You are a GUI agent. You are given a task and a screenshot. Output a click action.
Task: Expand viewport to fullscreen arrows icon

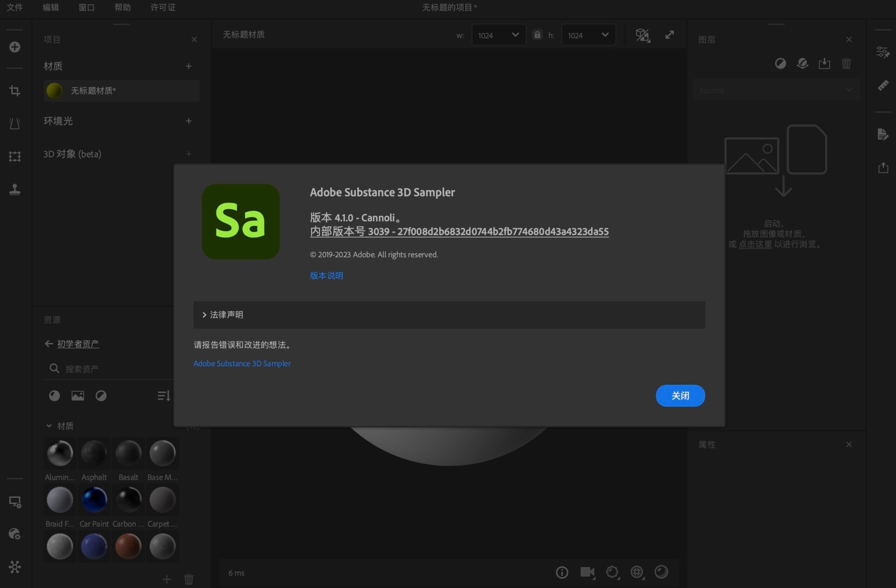669,35
